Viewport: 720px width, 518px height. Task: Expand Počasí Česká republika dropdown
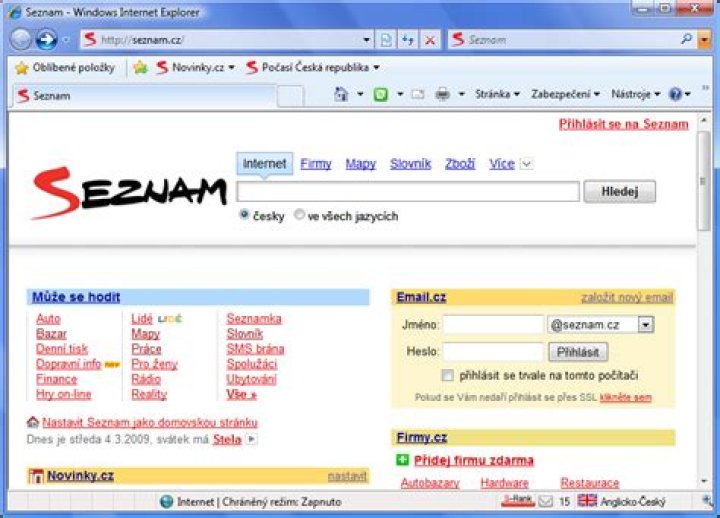pyautogui.click(x=377, y=68)
